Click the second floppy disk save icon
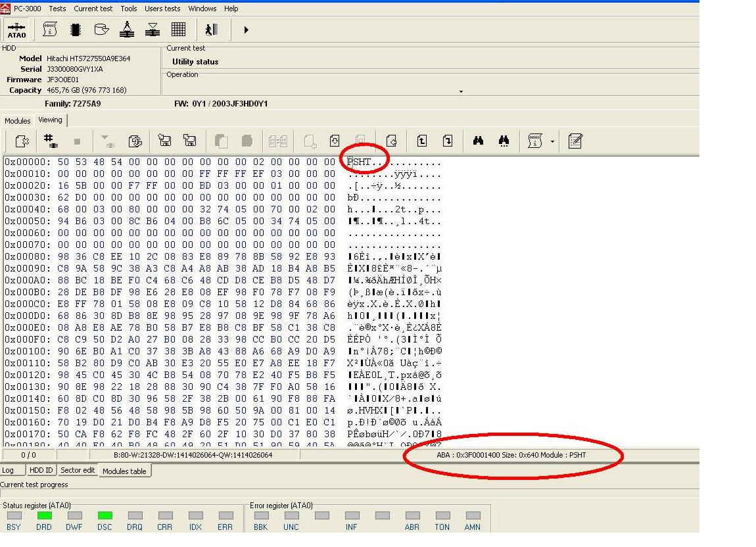 tap(190, 141)
